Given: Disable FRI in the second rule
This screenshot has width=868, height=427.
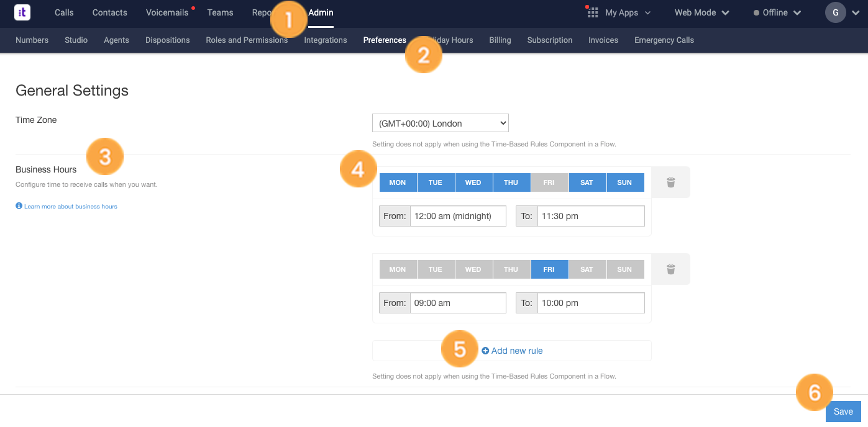Looking at the screenshot, I should tap(549, 269).
